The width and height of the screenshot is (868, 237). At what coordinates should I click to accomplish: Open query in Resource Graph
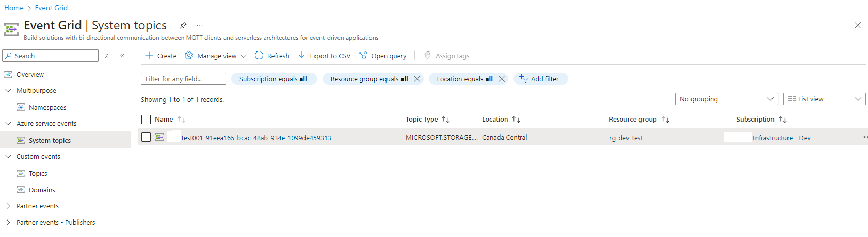coord(382,56)
